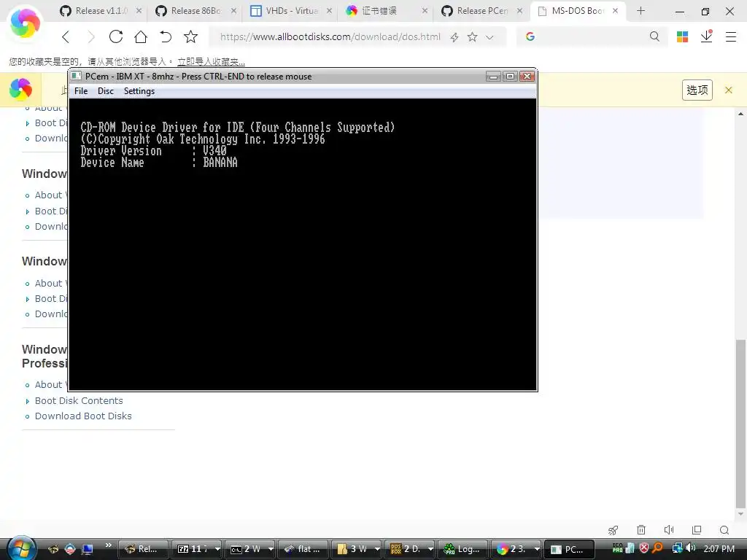Click the lightning speed-mode icon in address bar

coord(454,37)
